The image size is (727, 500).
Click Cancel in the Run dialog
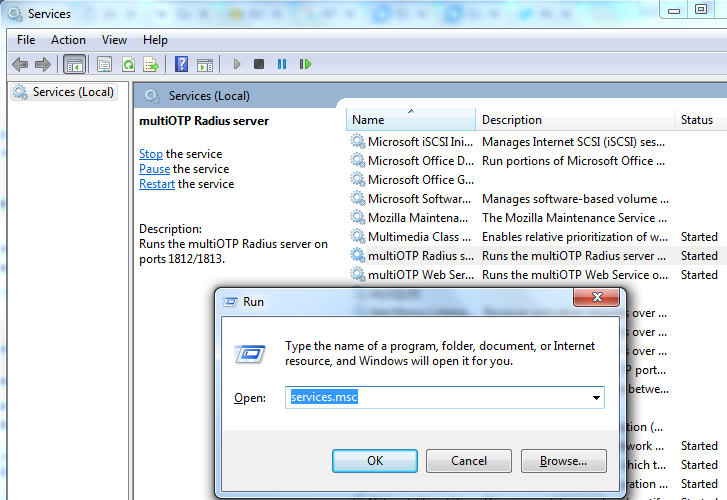click(x=469, y=461)
